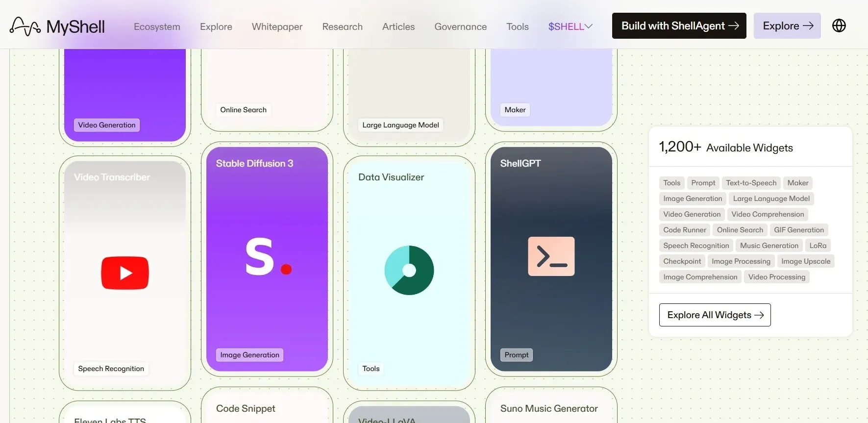The image size is (868, 423).
Task: Select the Image Upscale tag
Action: (x=806, y=261)
